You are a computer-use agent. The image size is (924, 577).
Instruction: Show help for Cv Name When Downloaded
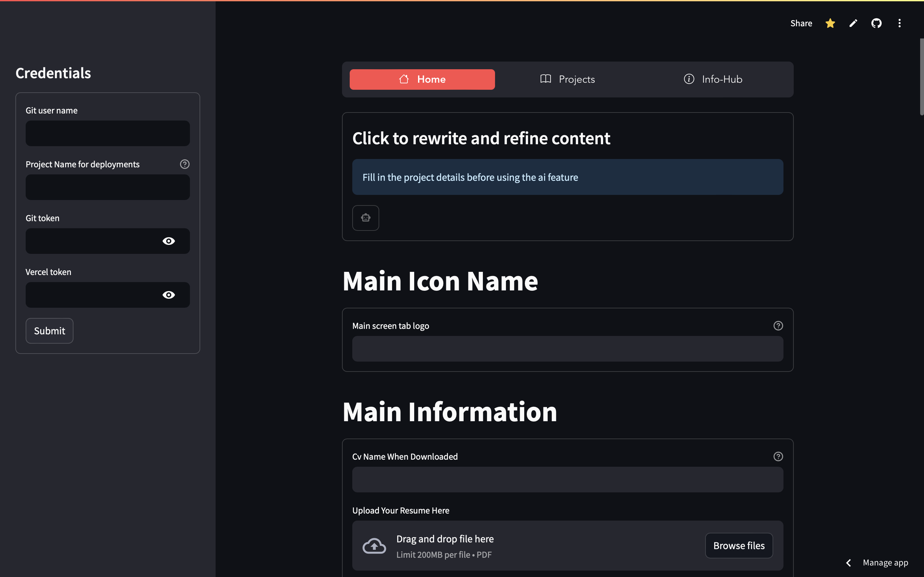[778, 456]
